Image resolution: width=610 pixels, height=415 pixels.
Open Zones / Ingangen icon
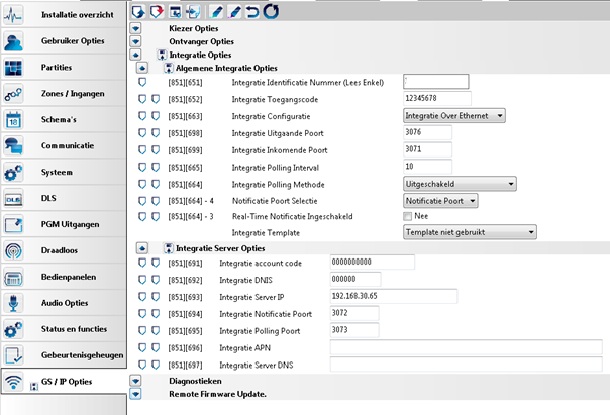[13, 94]
